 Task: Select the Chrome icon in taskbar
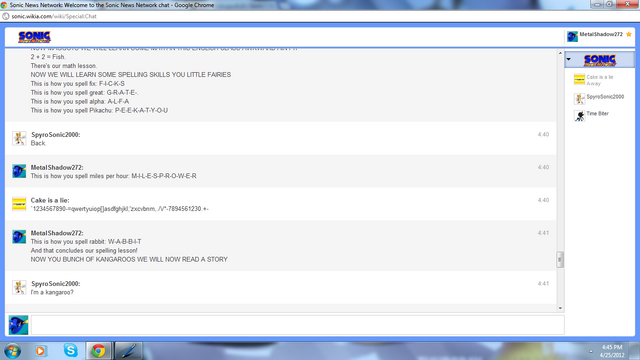pos(98,351)
